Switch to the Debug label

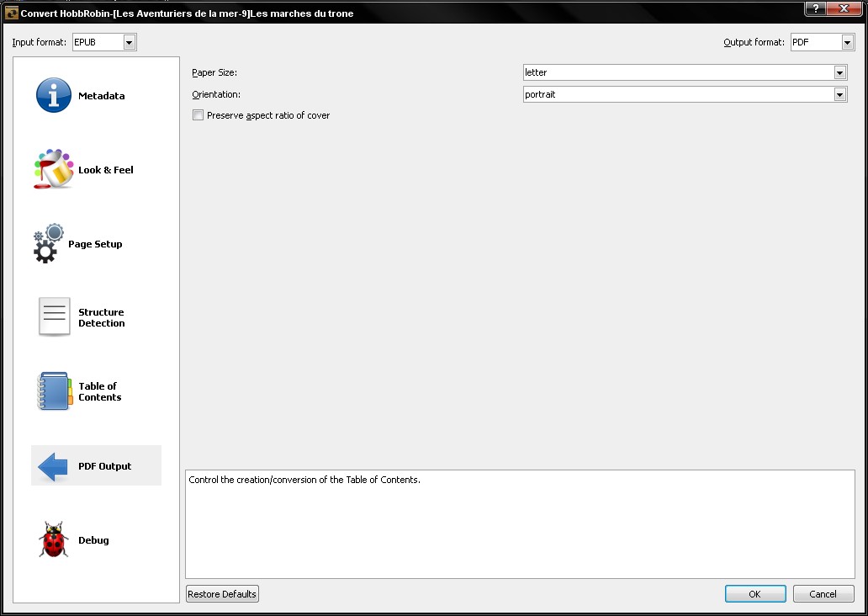pyautogui.click(x=93, y=540)
